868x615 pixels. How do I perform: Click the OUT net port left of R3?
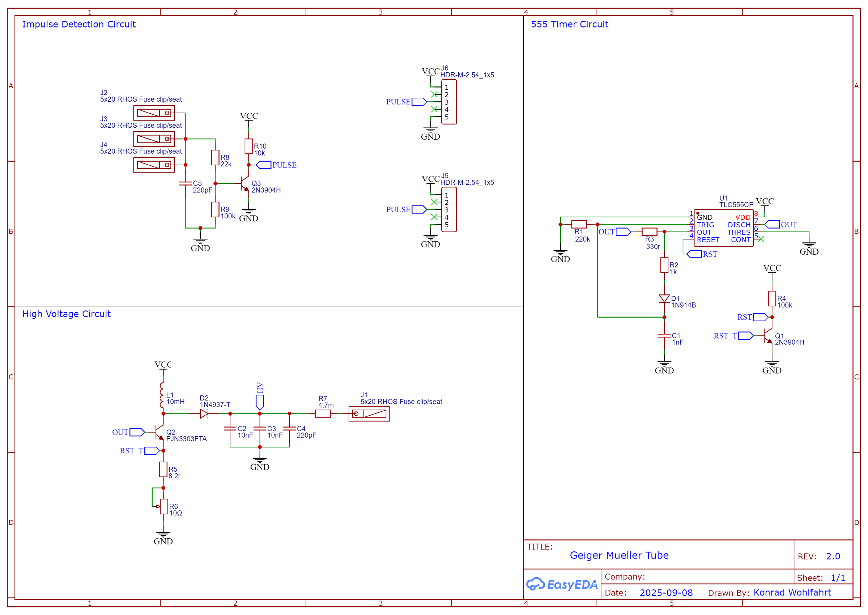(x=623, y=232)
